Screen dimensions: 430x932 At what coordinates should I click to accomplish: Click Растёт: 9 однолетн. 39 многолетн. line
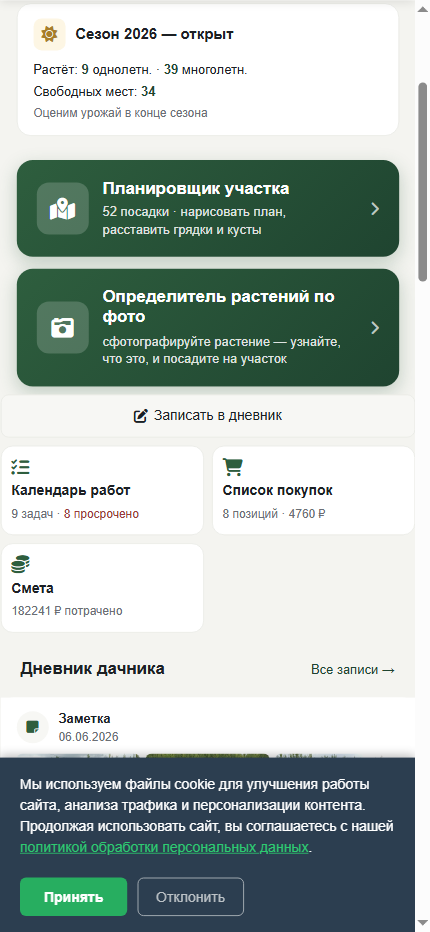pyautogui.click(x=140, y=70)
